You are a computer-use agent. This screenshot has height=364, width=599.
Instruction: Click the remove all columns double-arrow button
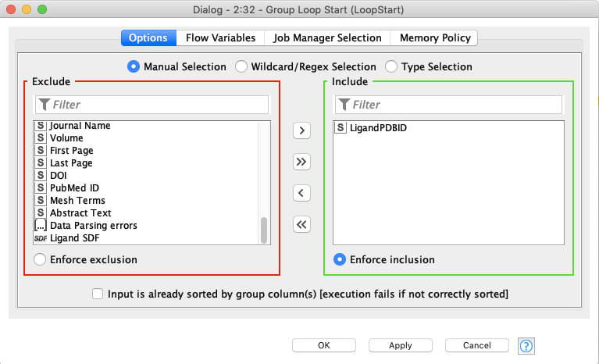(x=301, y=225)
